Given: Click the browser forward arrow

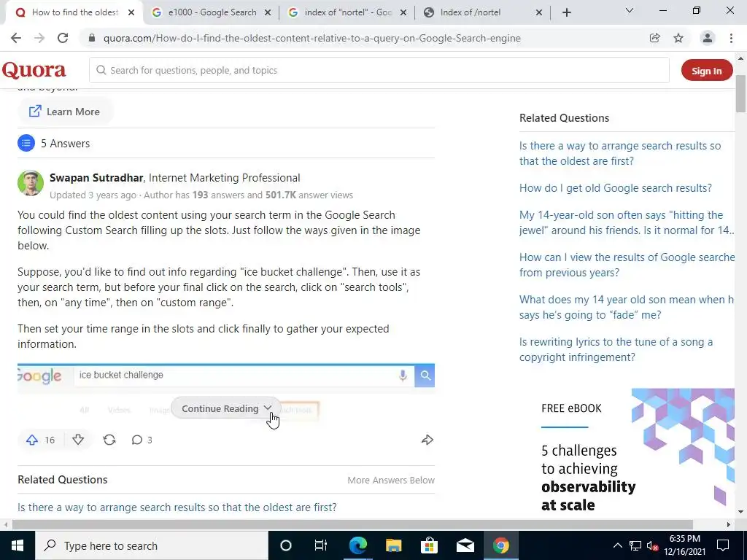Looking at the screenshot, I should 39,38.
